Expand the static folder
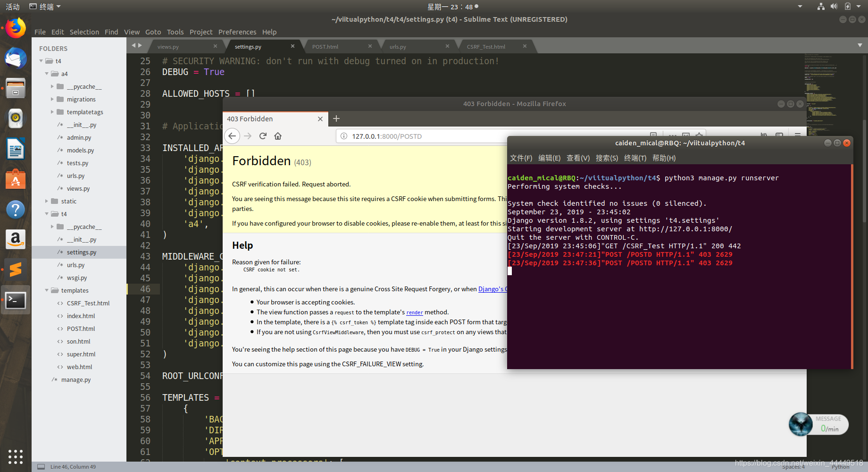This screenshot has width=868, height=472. pos(47,201)
